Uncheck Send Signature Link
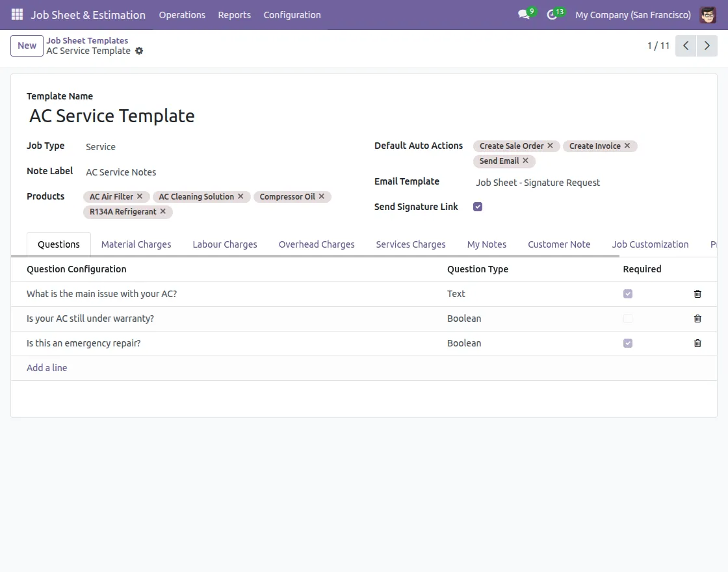 coord(478,206)
